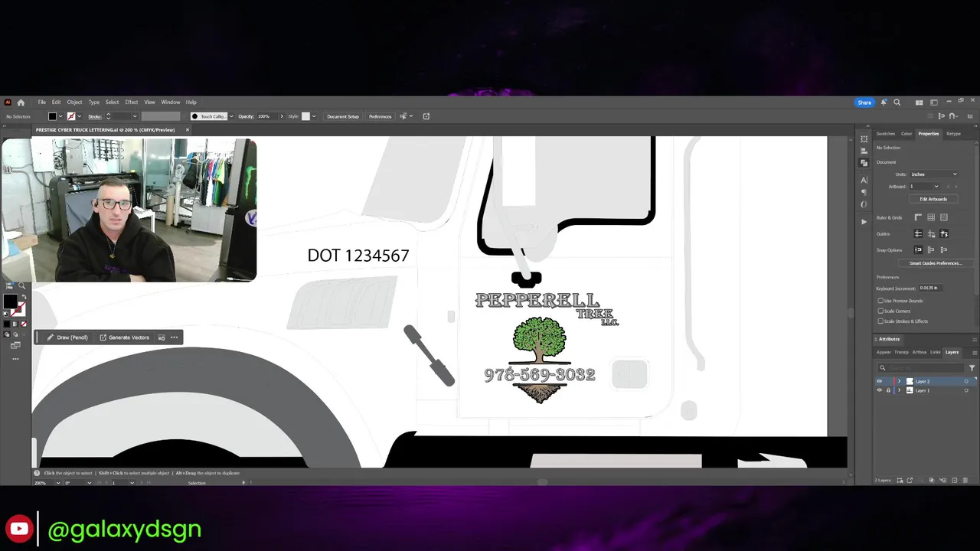Open contextual task bar more options dots

(x=175, y=337)
